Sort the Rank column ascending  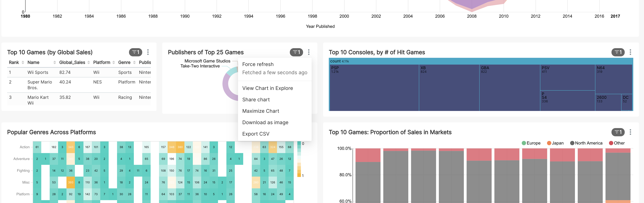pyautogui.click(x=23, y=62)
